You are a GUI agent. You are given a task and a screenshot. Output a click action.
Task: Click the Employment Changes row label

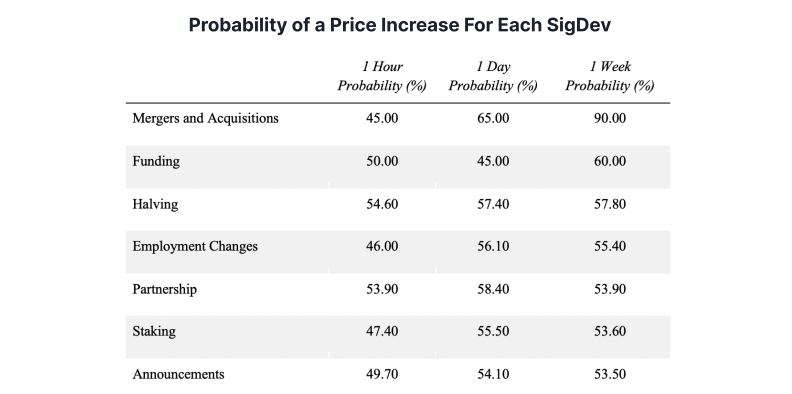pos(195,247)
